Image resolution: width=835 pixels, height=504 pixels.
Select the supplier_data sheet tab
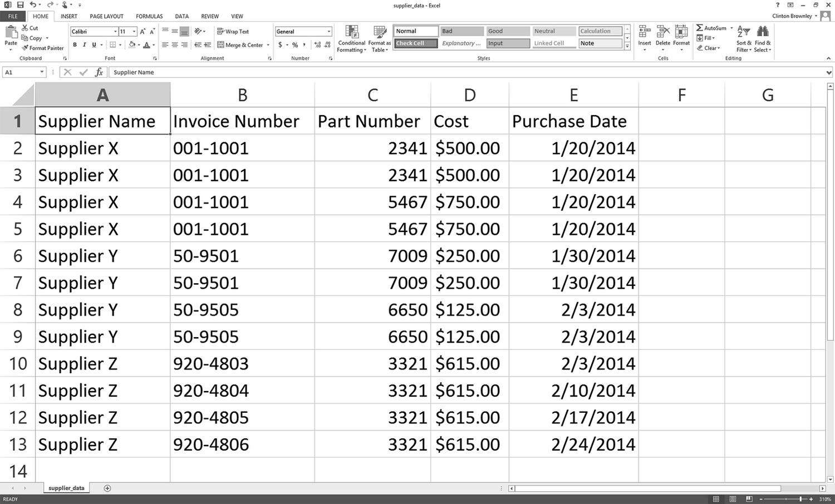point(66,488)
